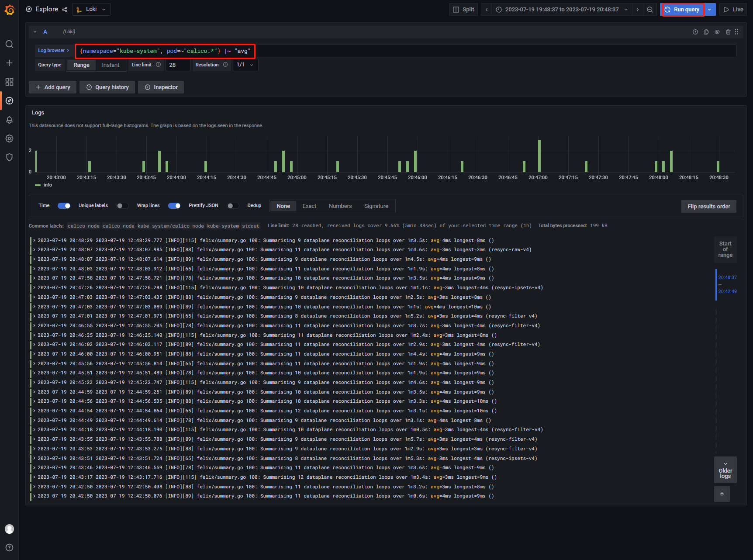Image resolution: width=753 pixels, height=560 pixels.
Task: Click the share icon next to Explore
Action: coord(65,10)
